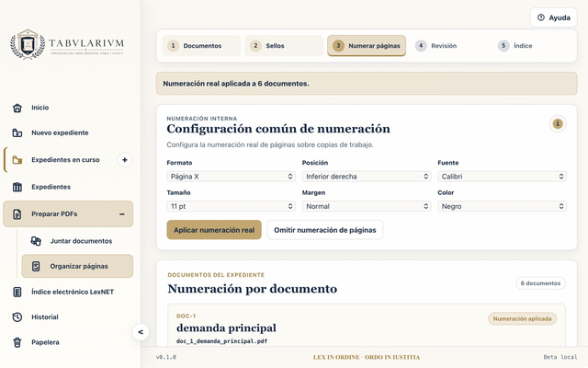Click the Preparar PDFs document icon
The width and height of the screenshot is (588, 368).
click(17, 214)
